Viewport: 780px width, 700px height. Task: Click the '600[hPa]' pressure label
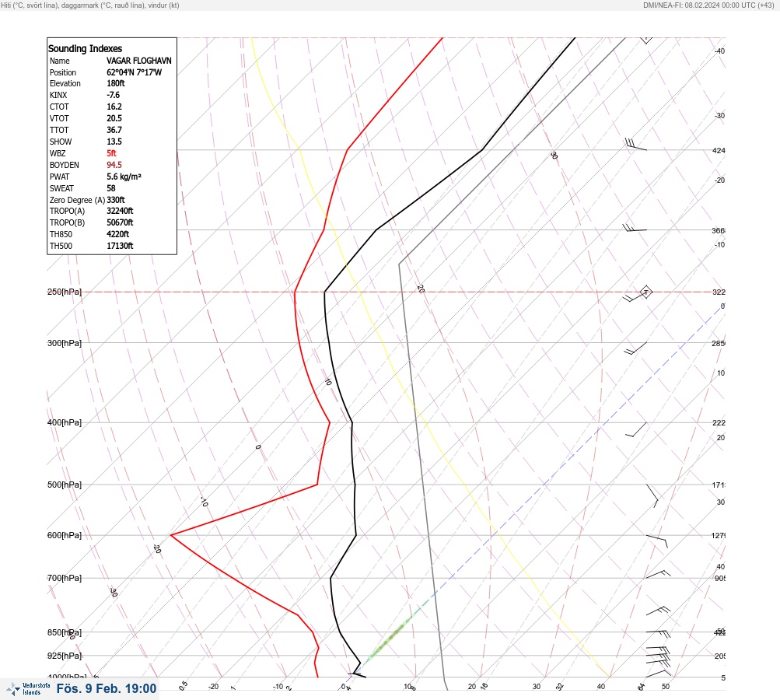(65, 536)
